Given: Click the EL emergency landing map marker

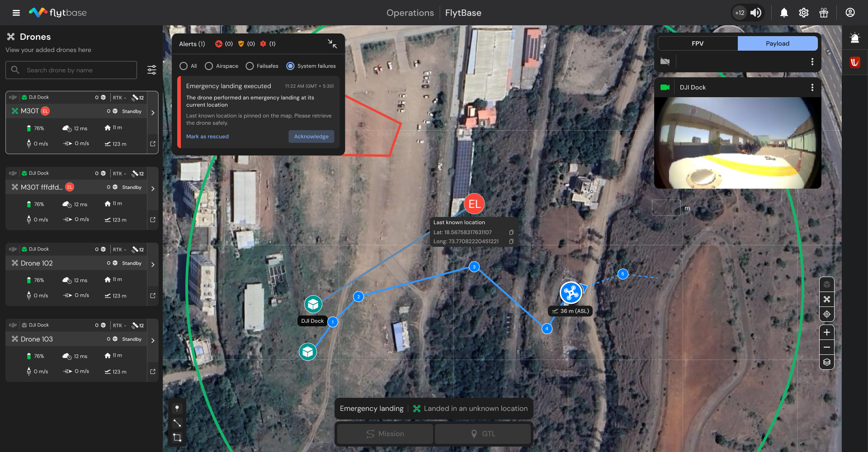Looking at the screenshot, I should pos(474,204).
